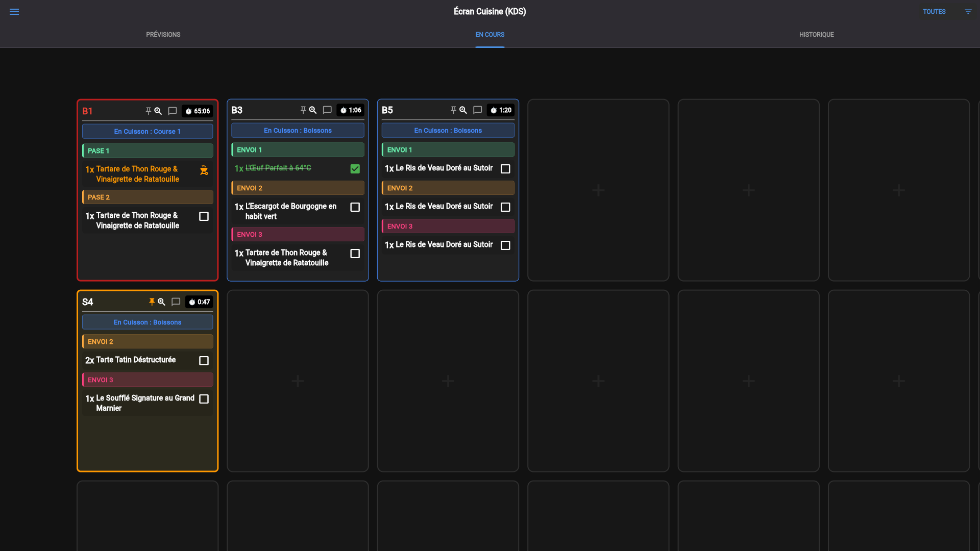Click the grill icon on B1 Tartare
The width and height of the screenshot is (980, 551).
[x=204, y=170]
